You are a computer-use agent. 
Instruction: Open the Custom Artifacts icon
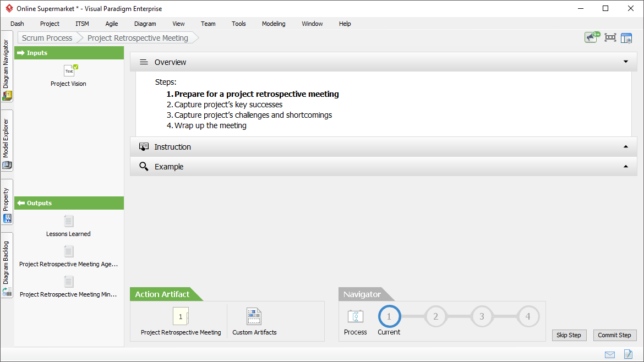tap(254, 316)
